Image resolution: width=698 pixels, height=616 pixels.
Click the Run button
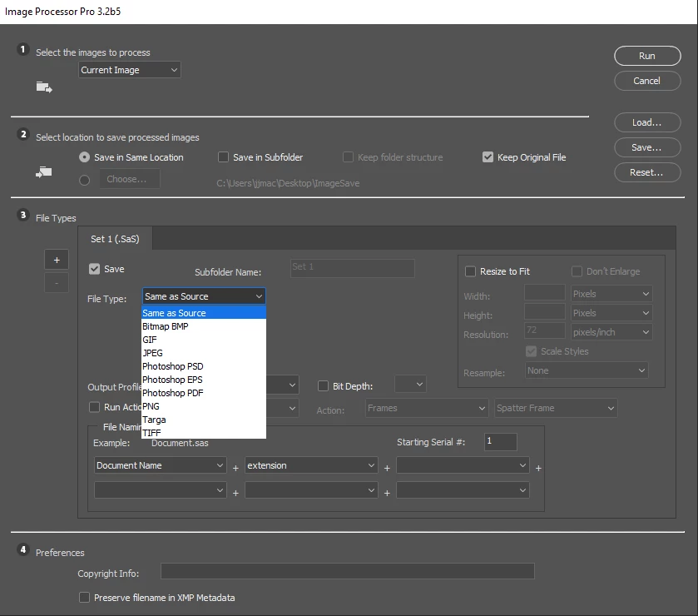[x=647, y=56]
